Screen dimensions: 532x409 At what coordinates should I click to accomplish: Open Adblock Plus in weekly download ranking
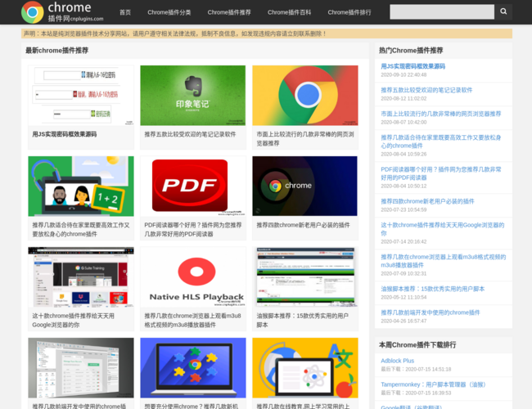pos(397,361)
